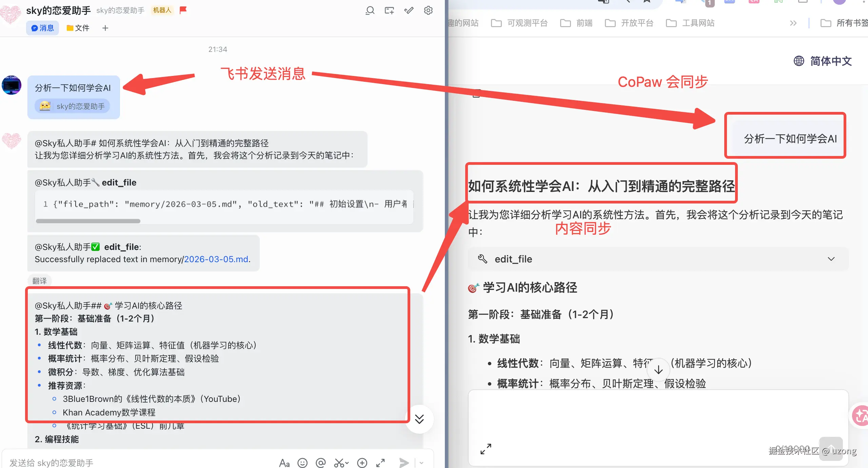
Task: Expand the edit_file tool call panel
Action: [831, 259]
